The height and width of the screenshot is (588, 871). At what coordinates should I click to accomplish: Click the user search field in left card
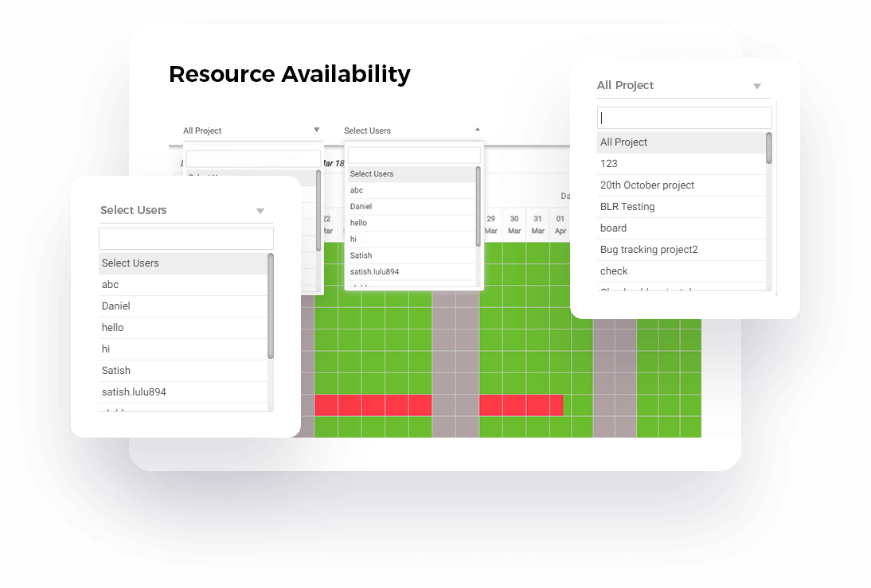click(186, 239)
